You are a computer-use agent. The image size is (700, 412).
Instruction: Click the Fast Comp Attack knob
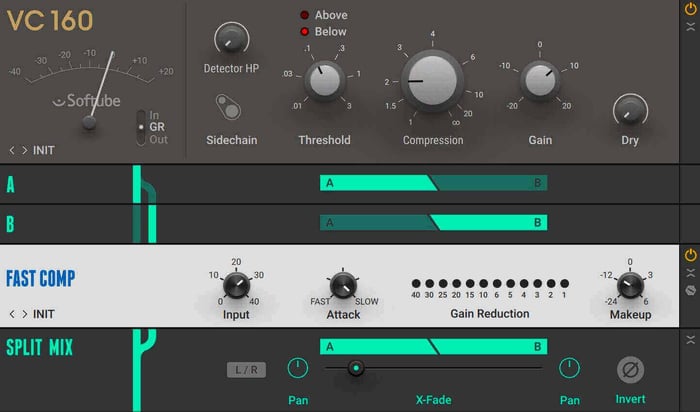click(x=343, y=285)
